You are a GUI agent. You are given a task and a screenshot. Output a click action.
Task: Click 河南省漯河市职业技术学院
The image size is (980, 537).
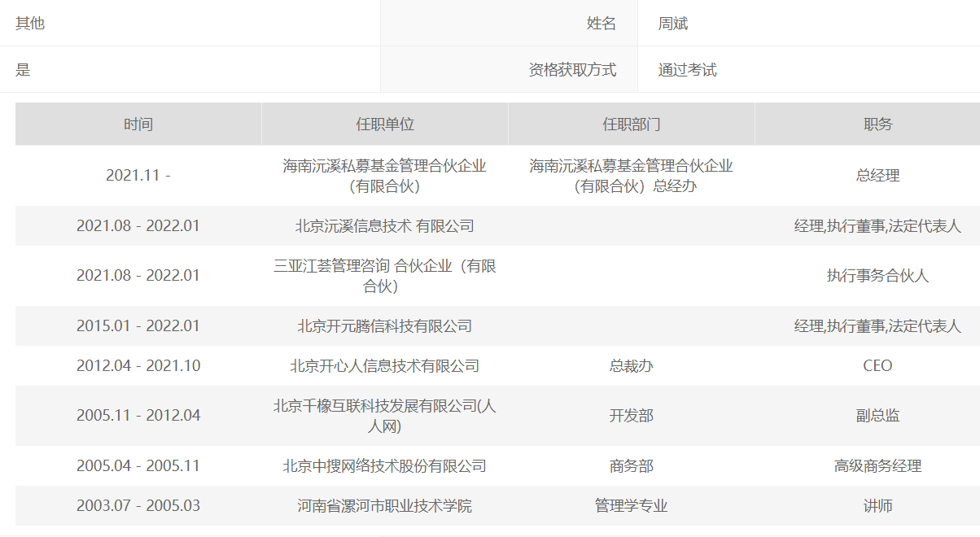click(385, 506)
